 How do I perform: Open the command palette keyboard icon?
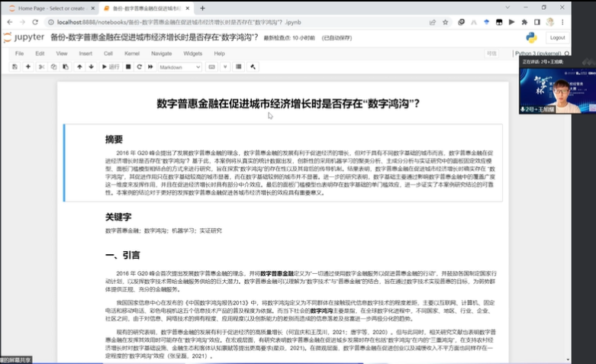(213, 67)
